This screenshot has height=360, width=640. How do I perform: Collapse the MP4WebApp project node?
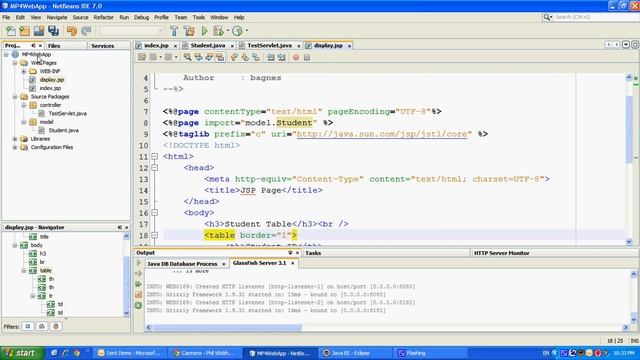coord(6,54)
